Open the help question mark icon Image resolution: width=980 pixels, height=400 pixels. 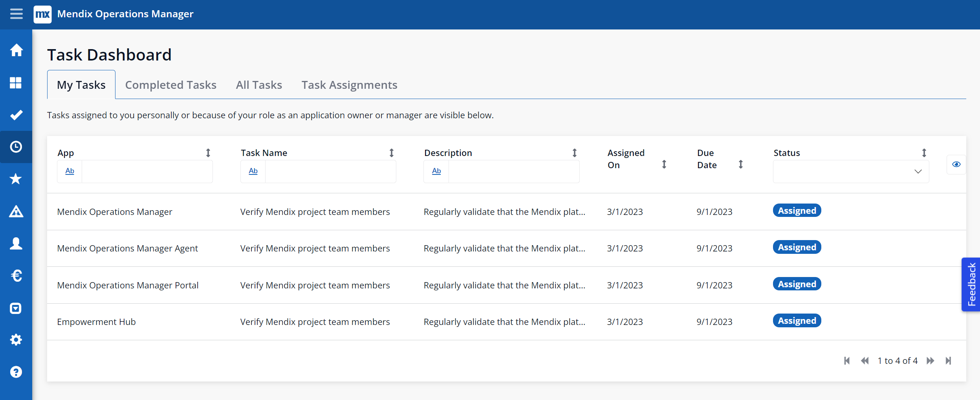pyautogui.click(x=16, y=372)
